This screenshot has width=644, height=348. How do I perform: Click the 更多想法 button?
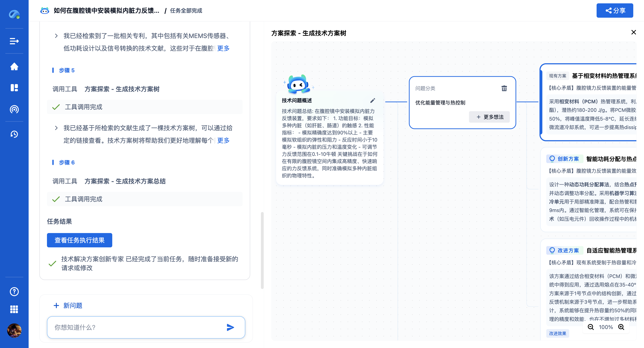(x=489, y=117)
